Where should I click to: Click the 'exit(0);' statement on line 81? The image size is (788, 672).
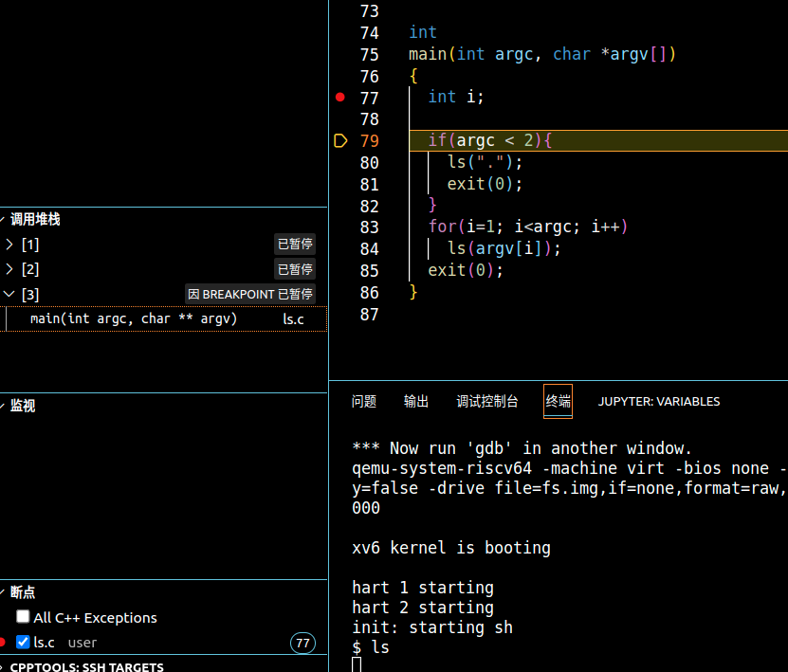[485, 184]
